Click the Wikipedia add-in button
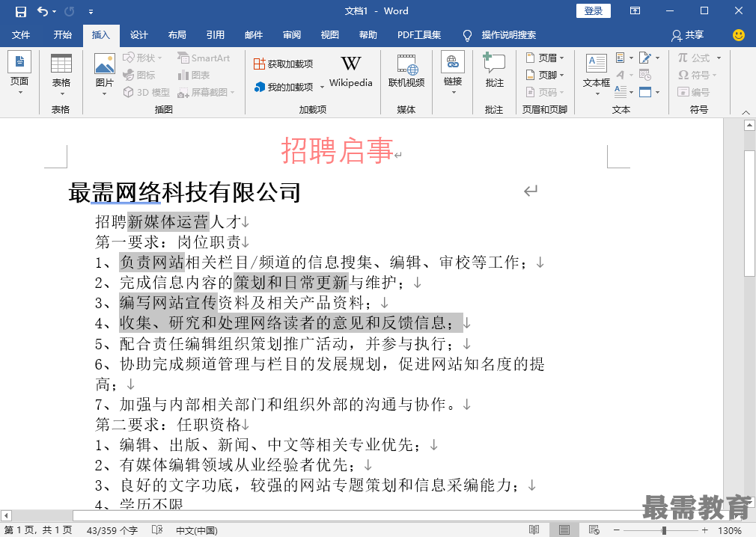756x537 pixels. pyautogui.click(x=351, y=72)
